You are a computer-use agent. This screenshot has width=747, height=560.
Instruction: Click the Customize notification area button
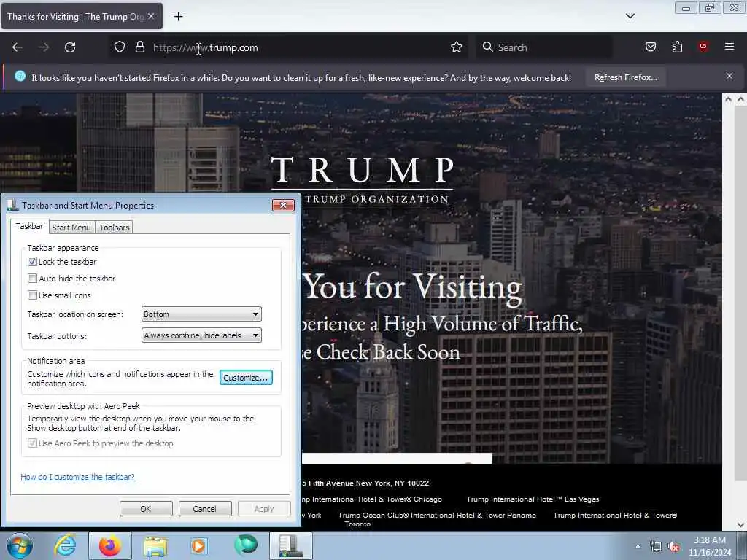(246, 378)
